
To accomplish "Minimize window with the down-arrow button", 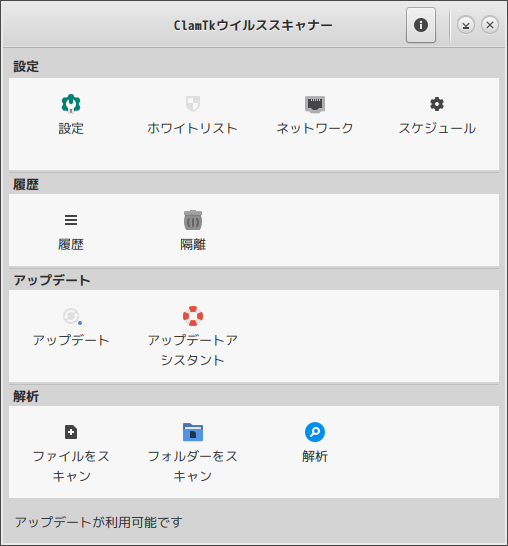I will pos(466,25).
